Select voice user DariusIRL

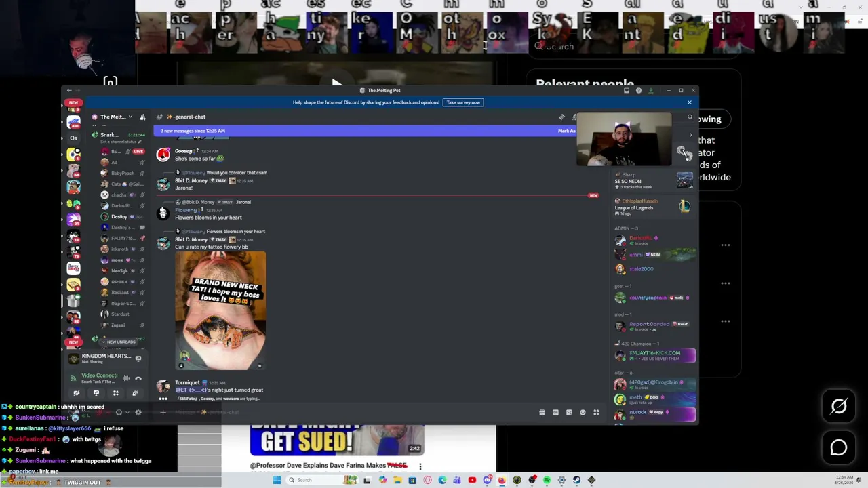point(121,205)
